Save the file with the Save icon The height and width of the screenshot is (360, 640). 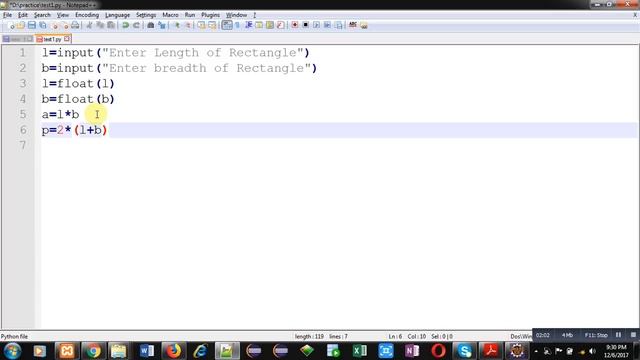(x=31, y=25)
